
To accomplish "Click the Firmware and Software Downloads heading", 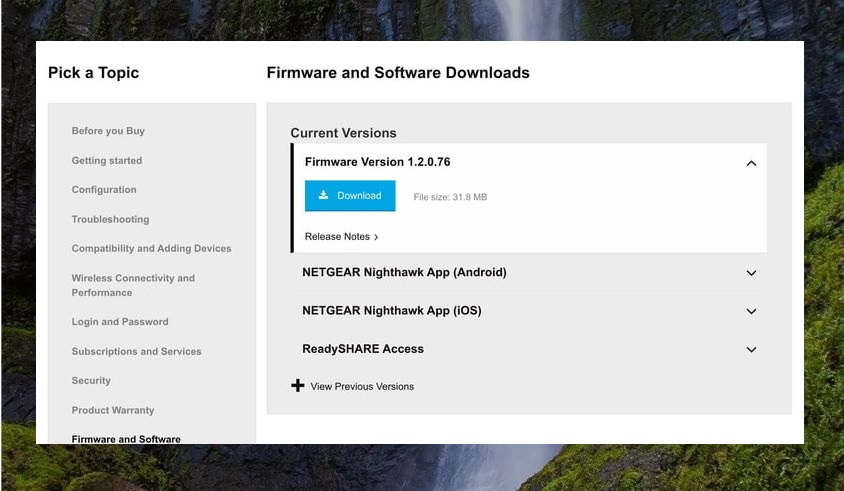I will coord(398,73).
